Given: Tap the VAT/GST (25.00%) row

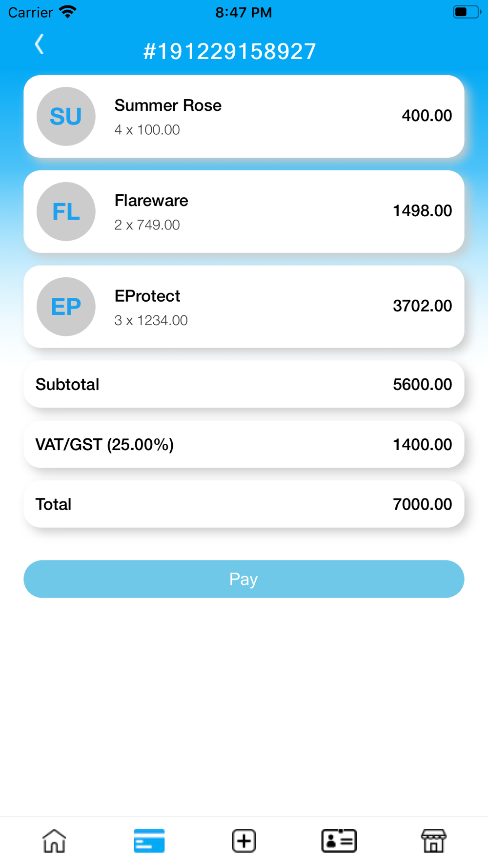Looking at the screenshot, I should (x=244, y=444).
